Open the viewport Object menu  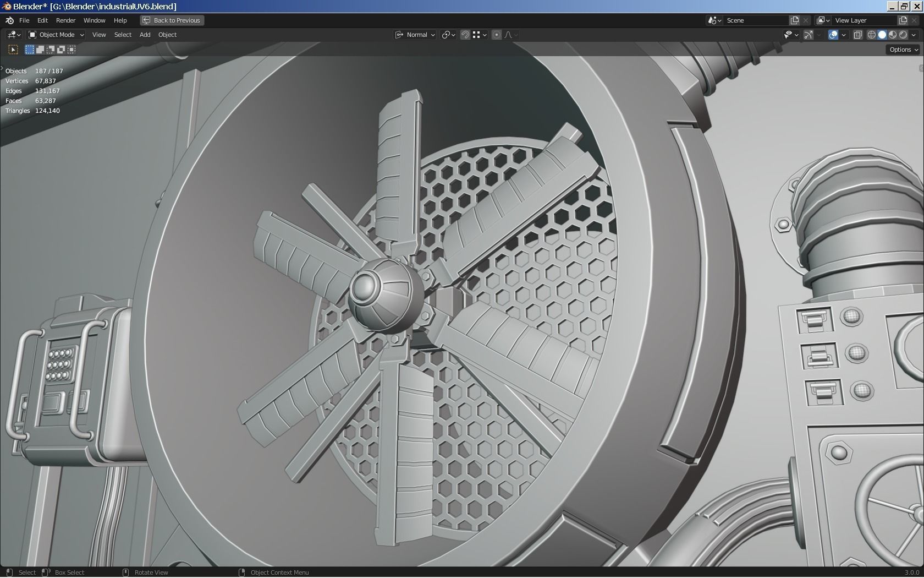pos(167,35)
